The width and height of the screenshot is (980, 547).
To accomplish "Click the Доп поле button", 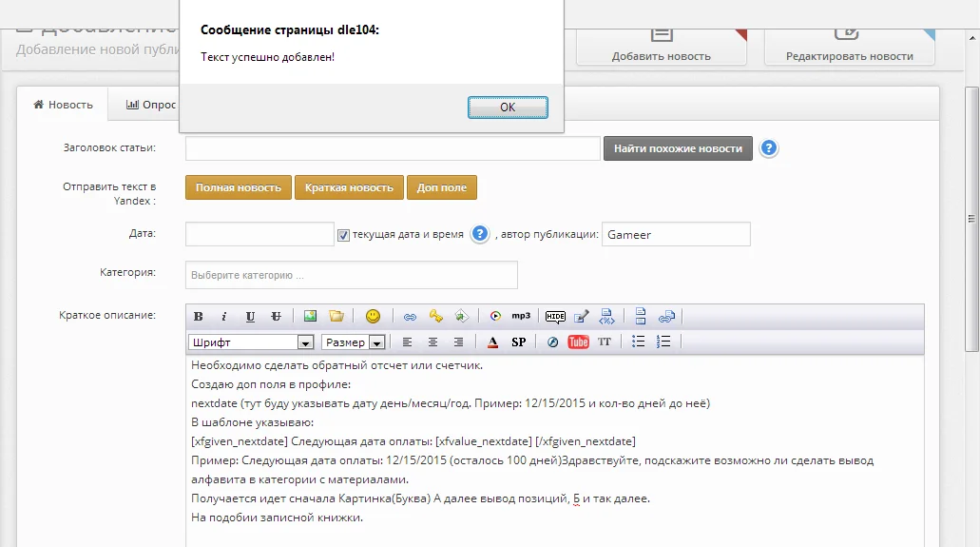I will pos(442,187).
